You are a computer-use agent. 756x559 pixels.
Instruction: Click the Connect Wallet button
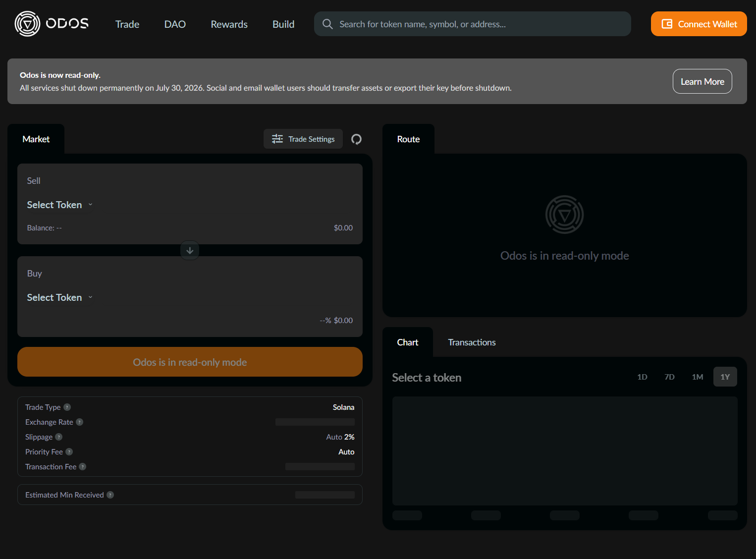click(699, 24)
